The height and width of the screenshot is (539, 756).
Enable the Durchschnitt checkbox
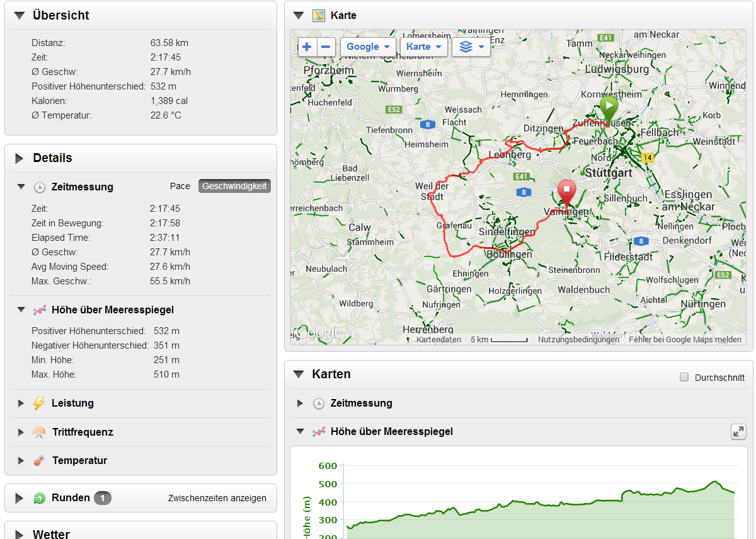coord(684,378)
